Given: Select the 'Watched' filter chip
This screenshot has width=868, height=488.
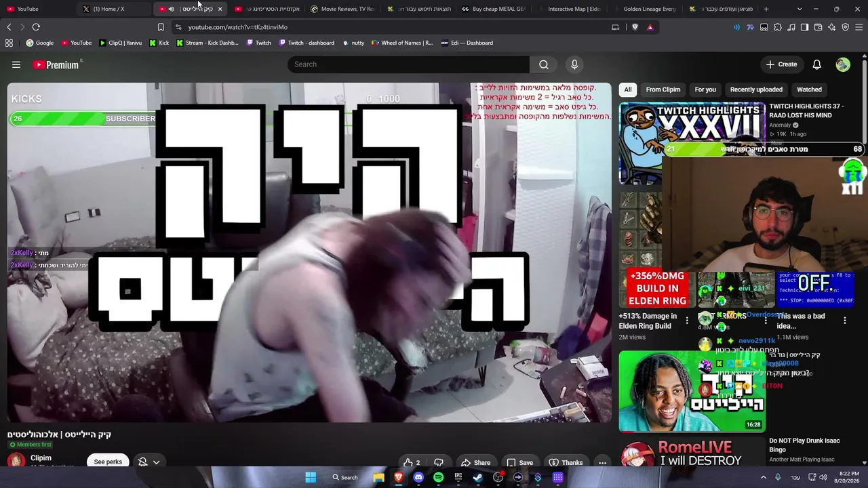Looking at the screenshot, I should pos(809,89).
